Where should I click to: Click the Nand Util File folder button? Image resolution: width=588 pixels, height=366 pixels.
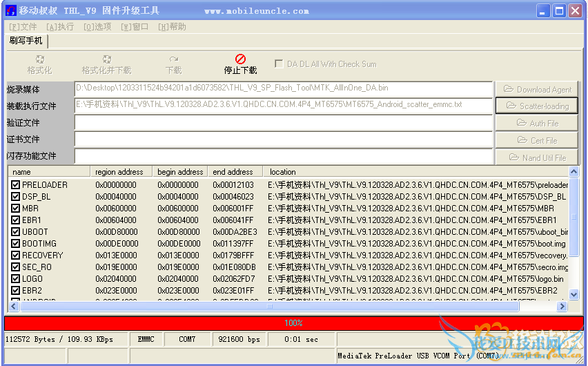coord(537,157)
